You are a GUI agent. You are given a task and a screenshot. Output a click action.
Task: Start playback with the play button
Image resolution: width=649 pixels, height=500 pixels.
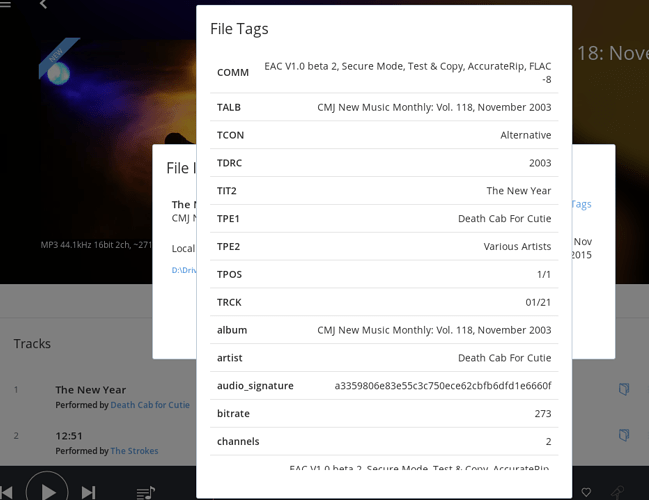(47, 490)
